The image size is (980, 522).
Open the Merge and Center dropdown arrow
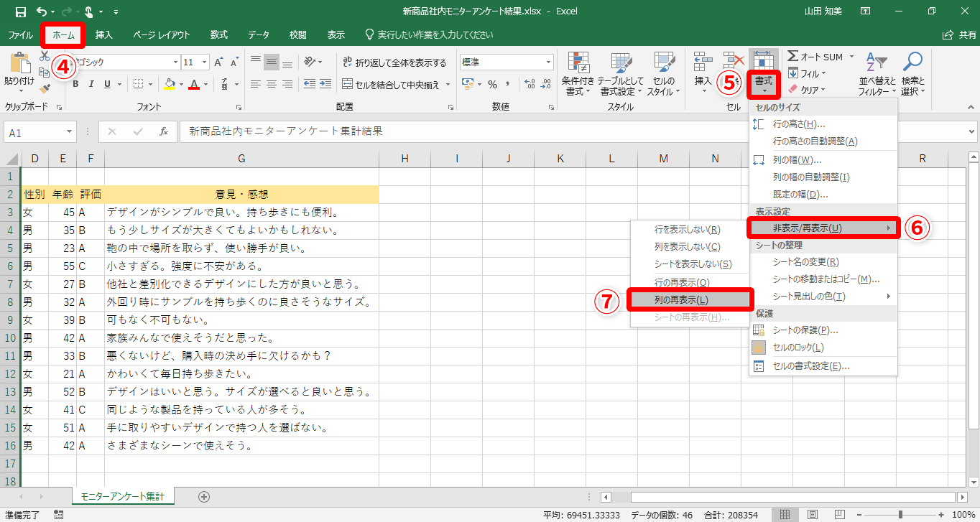[448, 85]
